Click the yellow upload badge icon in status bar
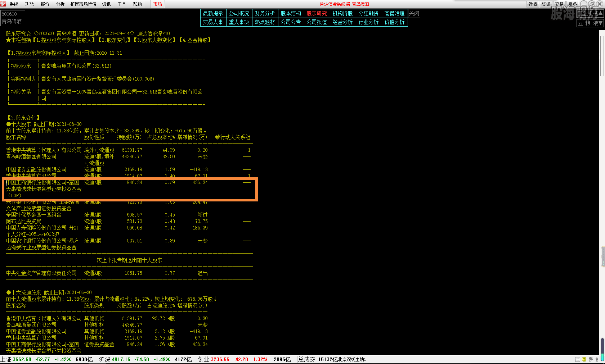This screenshot has width=605, height=364. (x=584, y=359)
